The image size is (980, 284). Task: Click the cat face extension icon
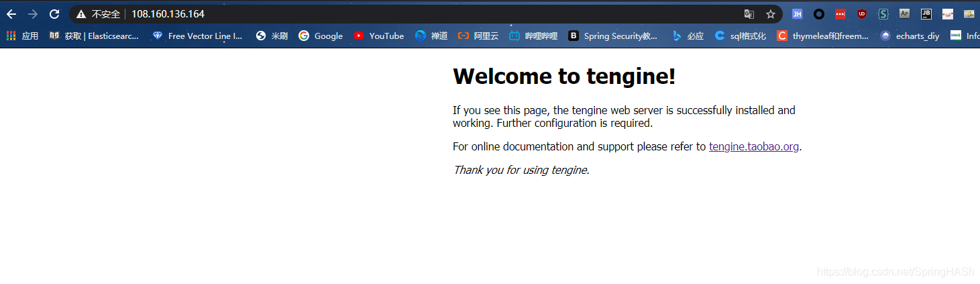tap(948, 14)
